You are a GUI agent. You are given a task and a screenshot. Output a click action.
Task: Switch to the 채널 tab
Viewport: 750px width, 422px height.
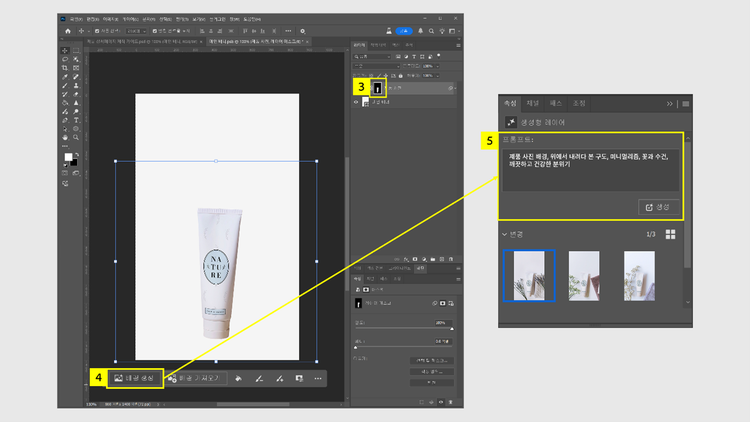coord(533,103)
